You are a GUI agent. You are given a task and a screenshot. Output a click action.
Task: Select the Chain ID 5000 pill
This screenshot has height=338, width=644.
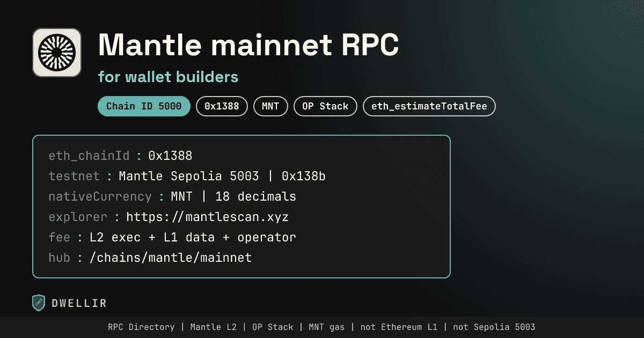pyautogui.click(x=144, y=106)
